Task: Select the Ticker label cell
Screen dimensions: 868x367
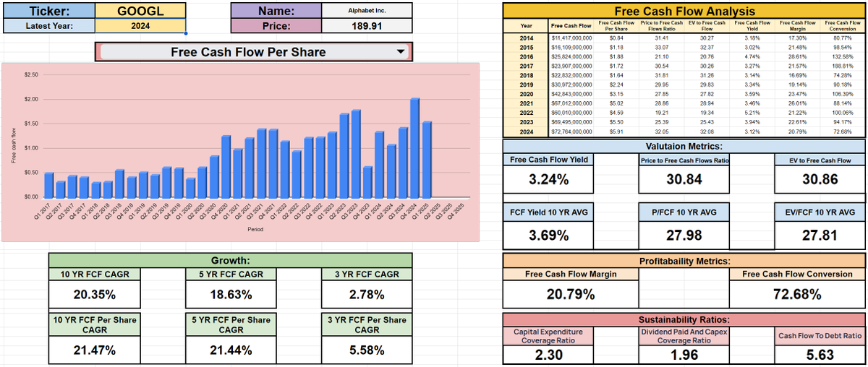Action: pos(49,12)
